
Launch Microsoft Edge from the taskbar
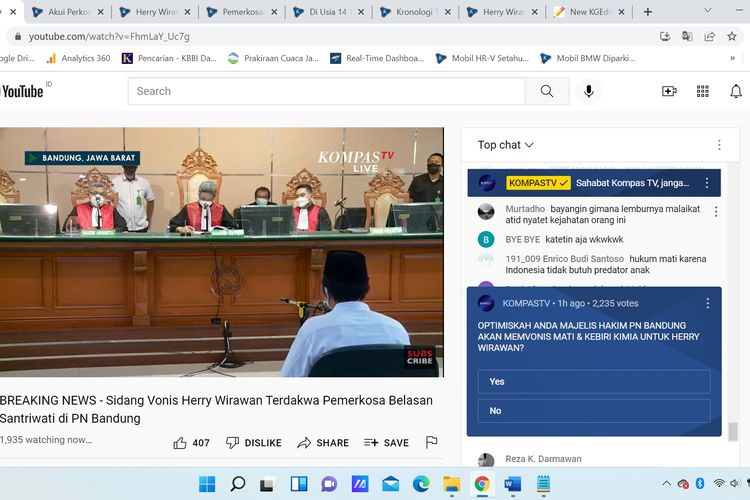pyautogui.click(x=421, y=484)
